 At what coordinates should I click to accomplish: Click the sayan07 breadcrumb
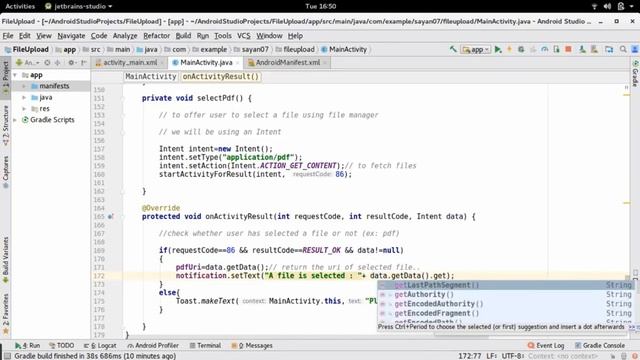[251, 49]
